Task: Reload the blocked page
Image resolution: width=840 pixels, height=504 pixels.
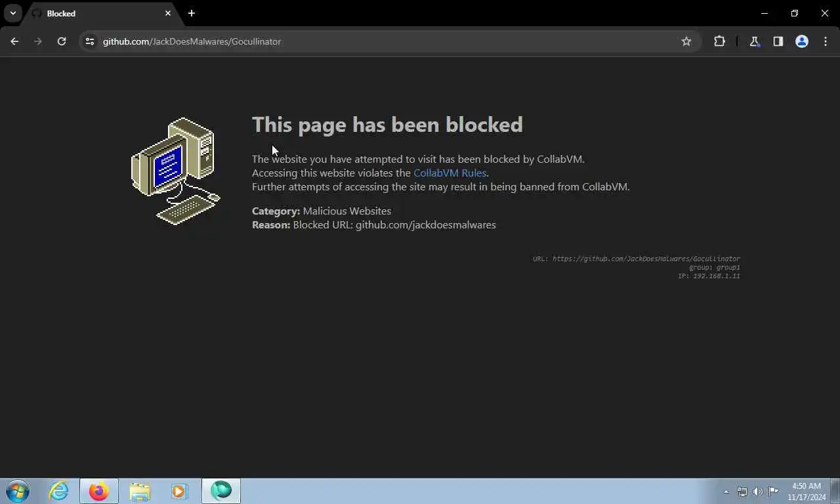Action: tap(62, 41)
